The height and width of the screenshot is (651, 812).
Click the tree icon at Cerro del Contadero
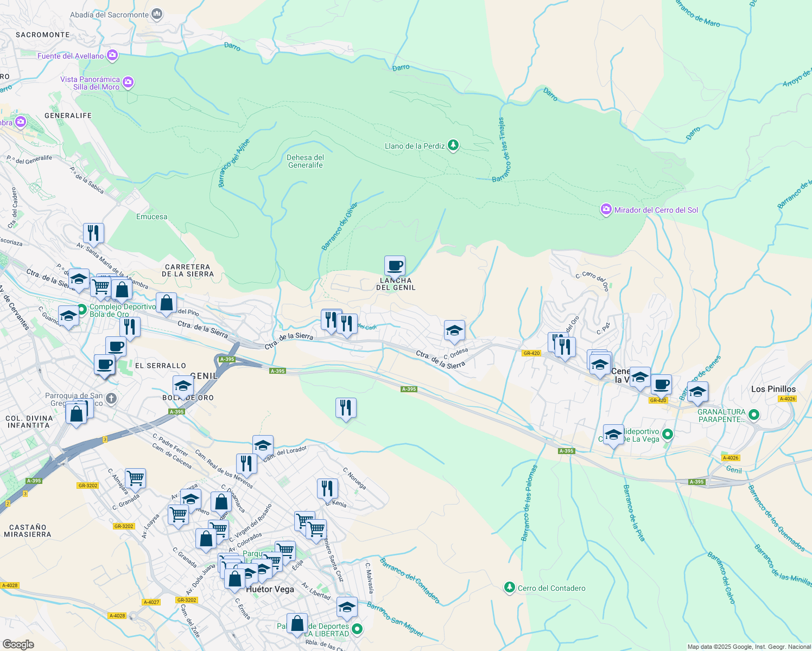(509, 588)
